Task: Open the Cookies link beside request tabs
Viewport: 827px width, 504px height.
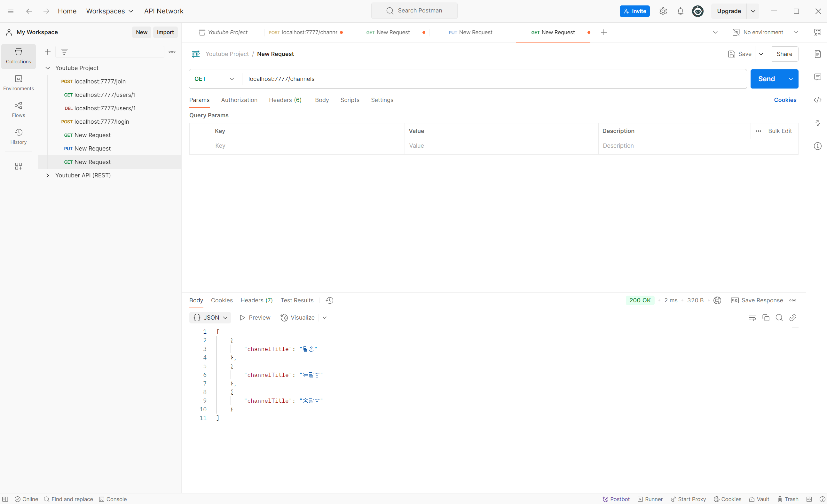Action: click(x=785, y=100)
